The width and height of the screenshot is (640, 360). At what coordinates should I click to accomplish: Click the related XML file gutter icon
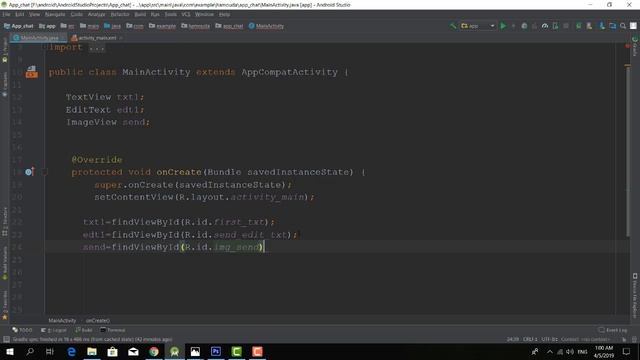[31, 72]
